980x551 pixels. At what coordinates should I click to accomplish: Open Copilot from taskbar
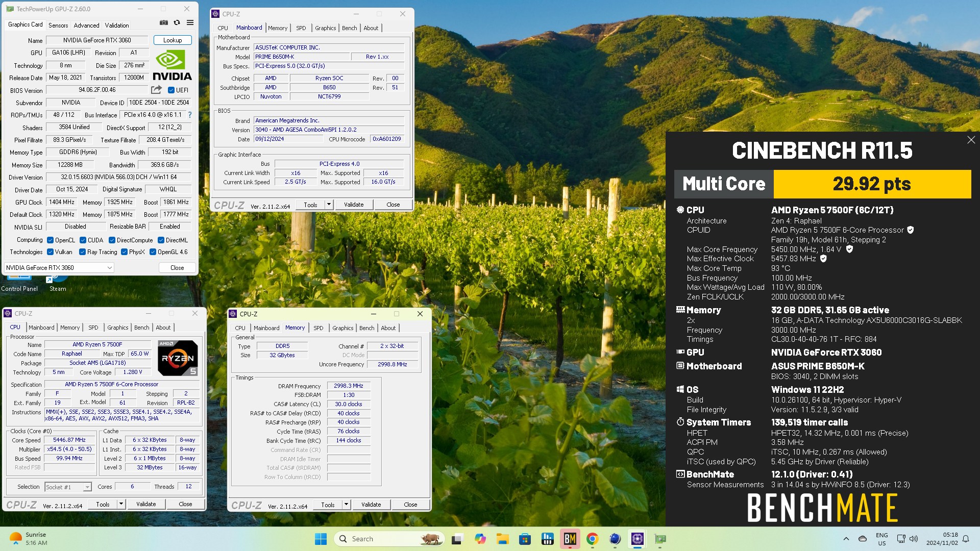[x=480, y=539]
